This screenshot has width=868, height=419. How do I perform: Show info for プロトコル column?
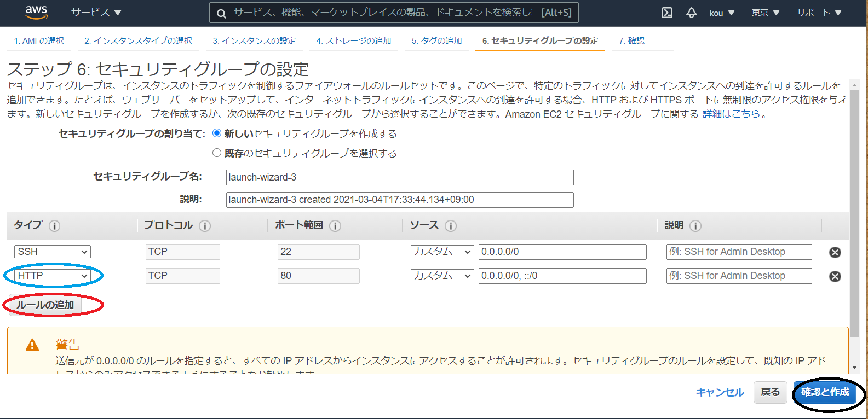point(205,225)
